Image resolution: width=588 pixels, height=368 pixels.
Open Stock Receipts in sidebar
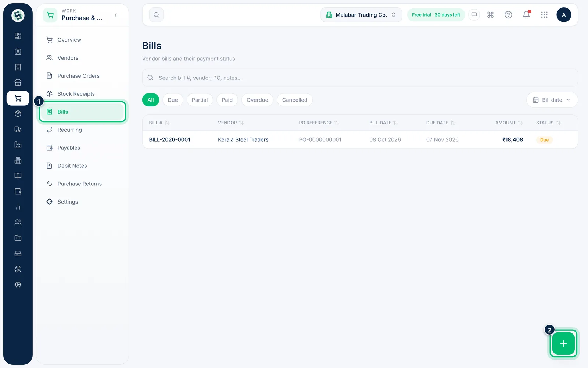click(82, 94)
